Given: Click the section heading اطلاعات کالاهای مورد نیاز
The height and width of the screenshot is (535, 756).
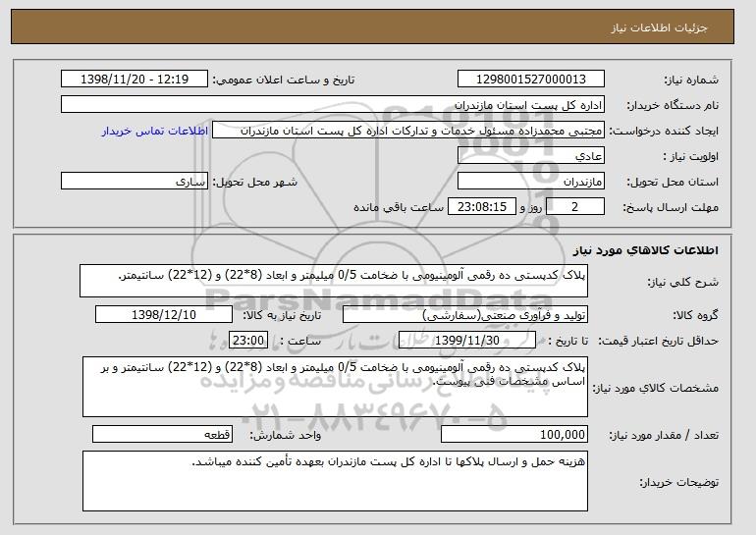Looking at the screenshot, I should coord(646,250).
